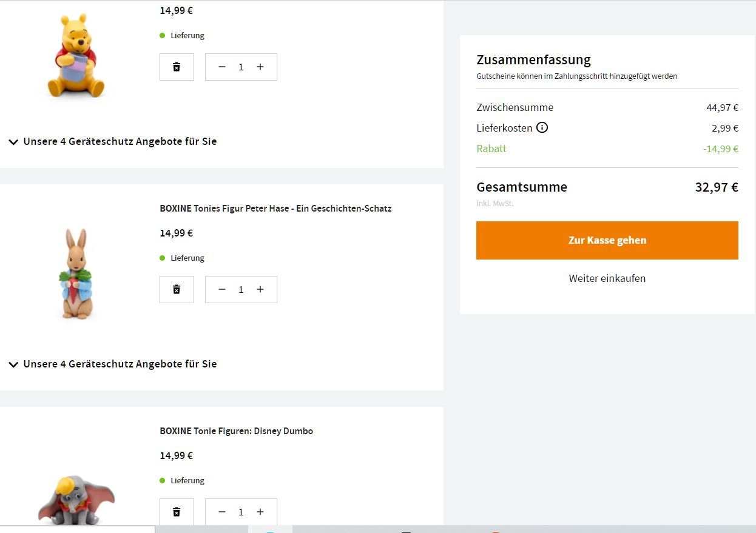Click the 14,99 € price of the Winnie the Pooh figure

177,10
